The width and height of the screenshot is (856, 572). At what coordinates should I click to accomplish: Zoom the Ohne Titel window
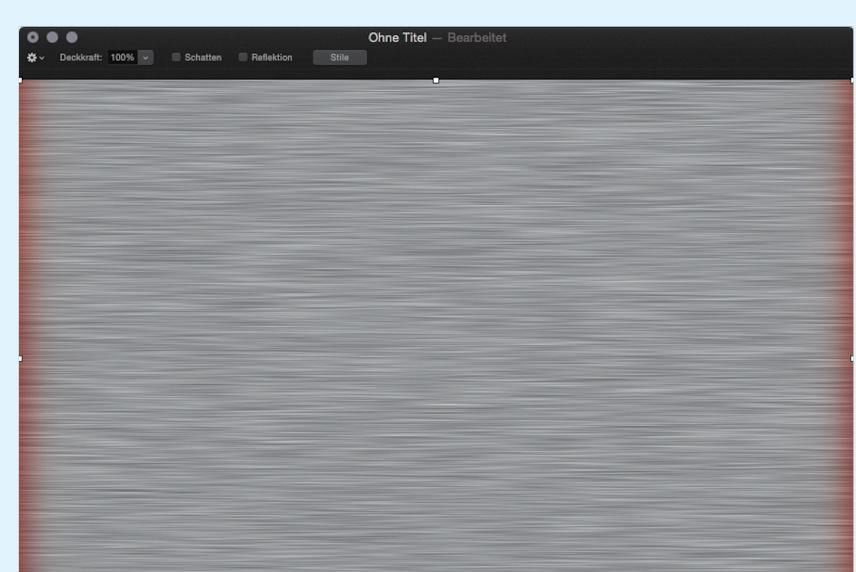coord(72,37)
